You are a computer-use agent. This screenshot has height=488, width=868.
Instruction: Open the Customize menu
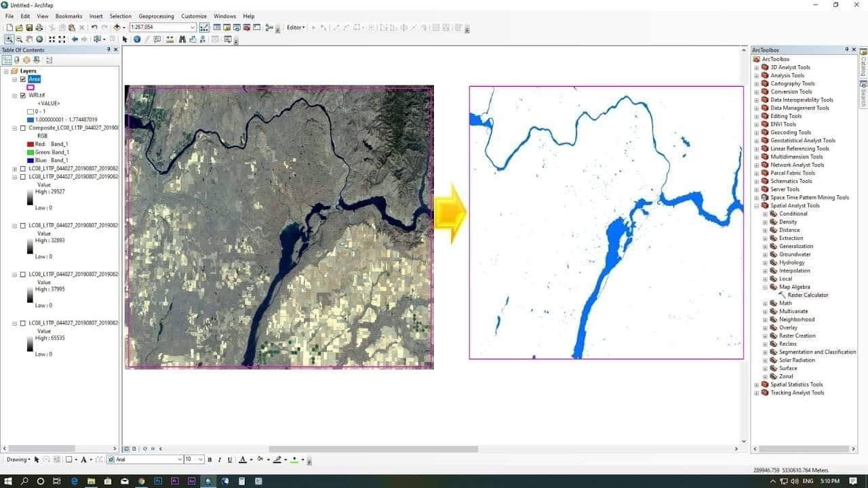click(x=194, y=16)
